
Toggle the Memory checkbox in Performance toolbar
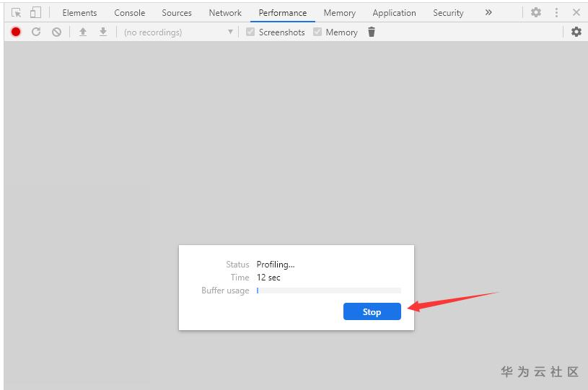point(317,32)
